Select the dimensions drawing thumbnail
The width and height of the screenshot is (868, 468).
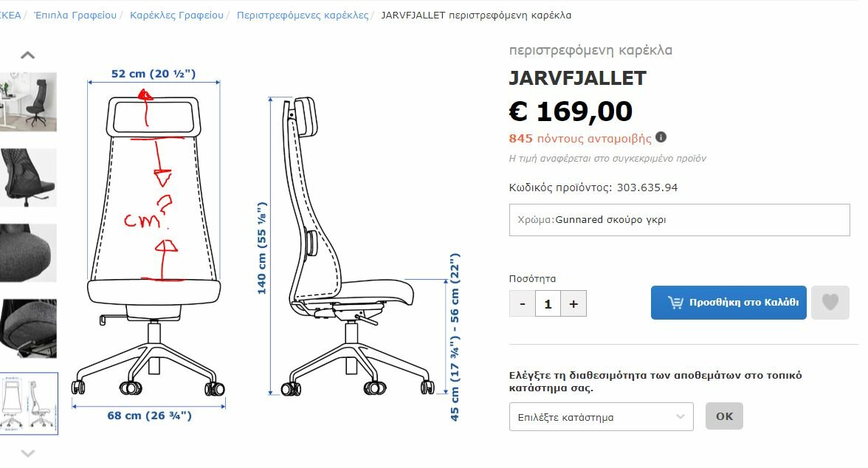(x=28, y=404)
